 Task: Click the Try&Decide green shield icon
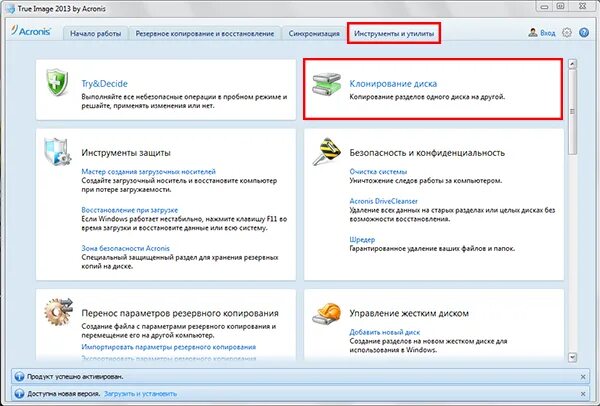point(57,82)
